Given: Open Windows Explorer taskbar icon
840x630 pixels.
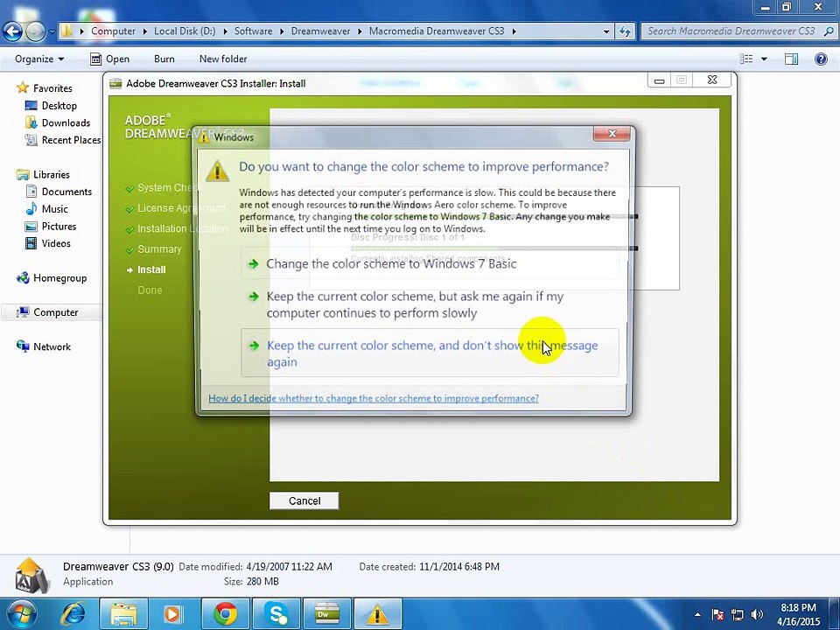Looking at the screenshot, I should pos(123,614).
